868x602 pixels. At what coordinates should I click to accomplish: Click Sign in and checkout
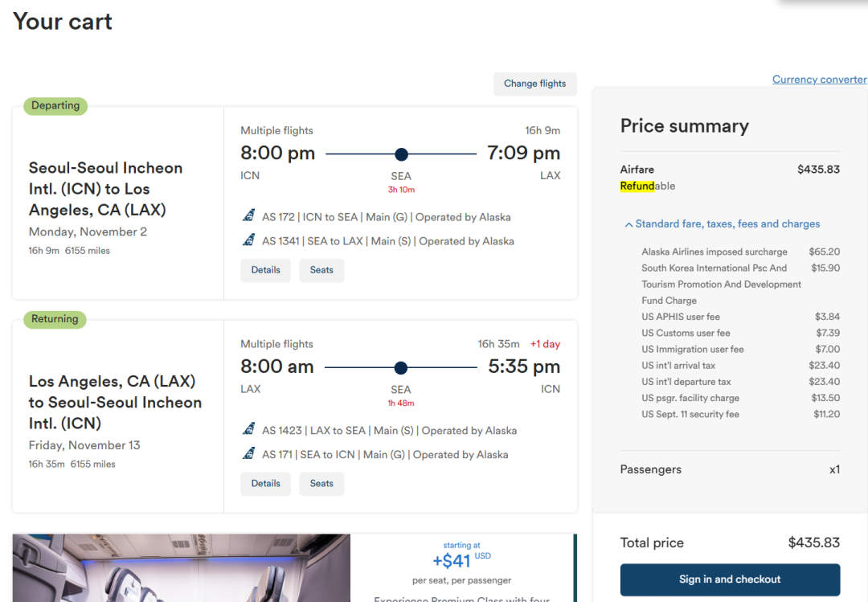(730, 579)
